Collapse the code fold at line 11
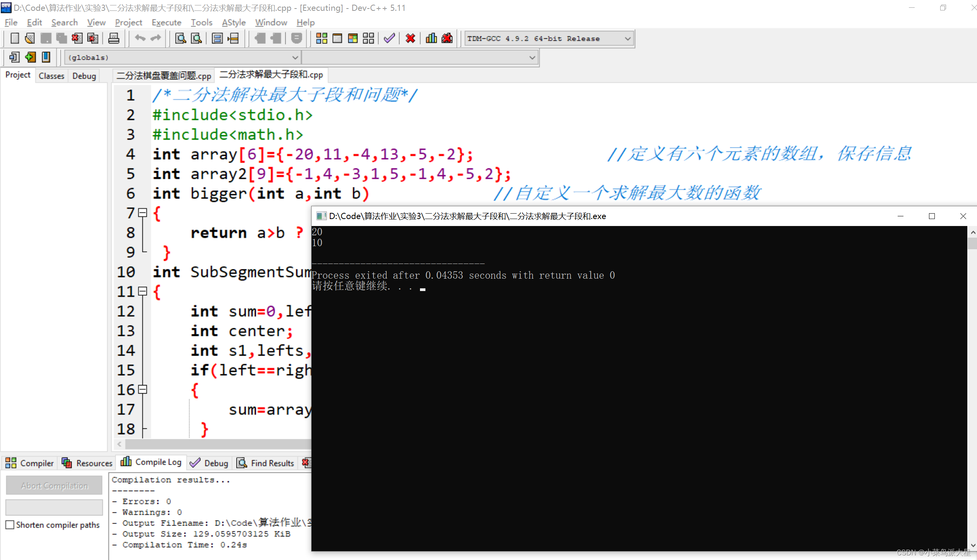Image resolution: width=977 pixels, height=560 pixels. click(143, 291)
